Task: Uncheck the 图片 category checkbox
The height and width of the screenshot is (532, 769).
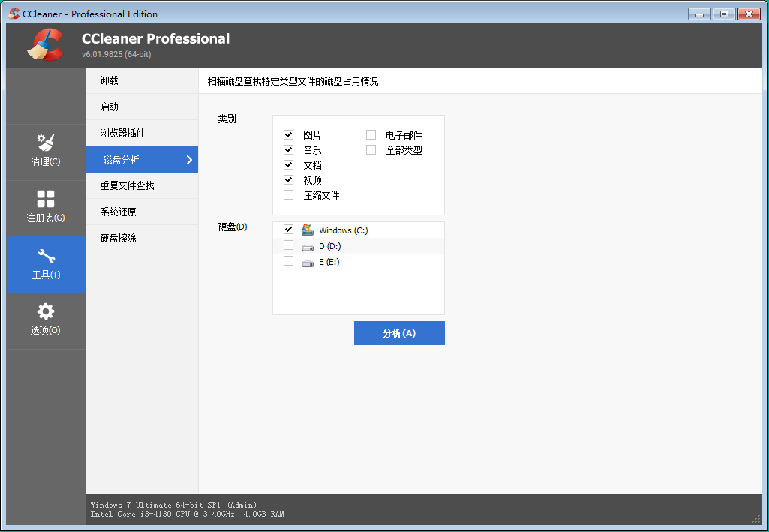Action: [288, 135]
